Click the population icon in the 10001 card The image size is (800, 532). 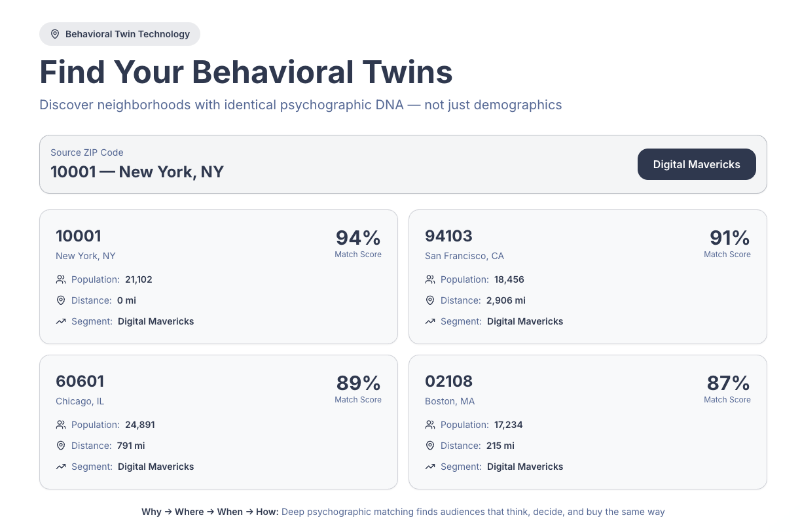[x=61, y=279]
